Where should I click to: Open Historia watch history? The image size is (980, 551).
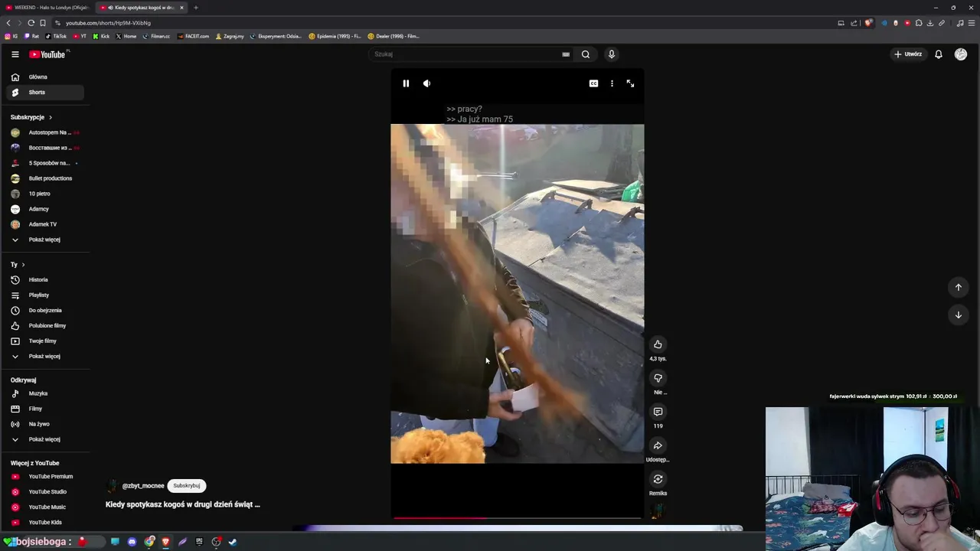click(x=45, y=280)
